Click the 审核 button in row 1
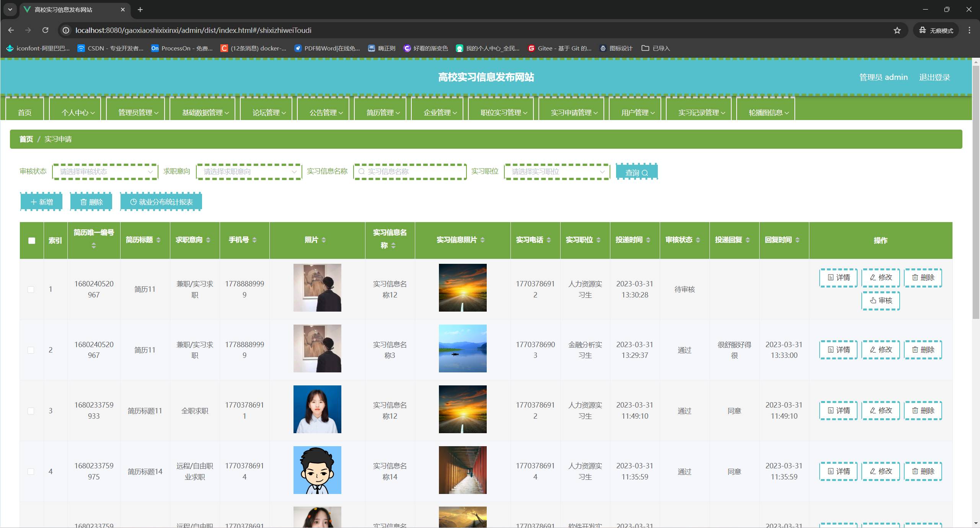980x528 pixels. (x=880, y=301)
